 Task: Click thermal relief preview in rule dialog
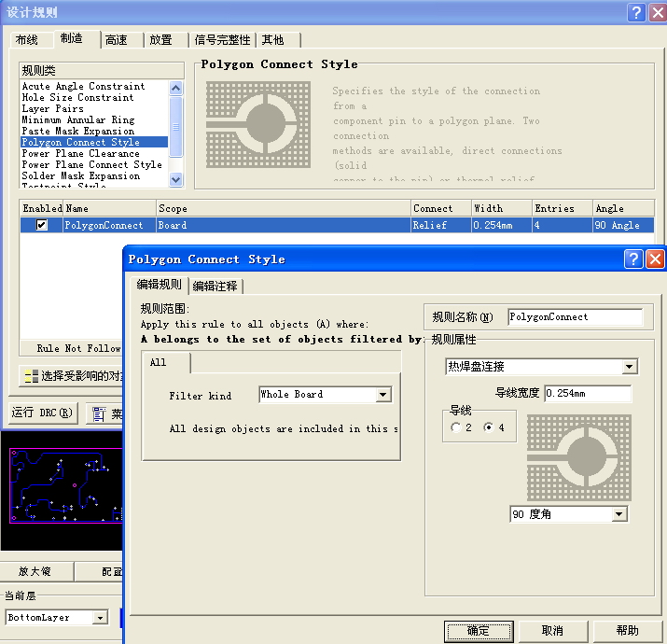579,457
